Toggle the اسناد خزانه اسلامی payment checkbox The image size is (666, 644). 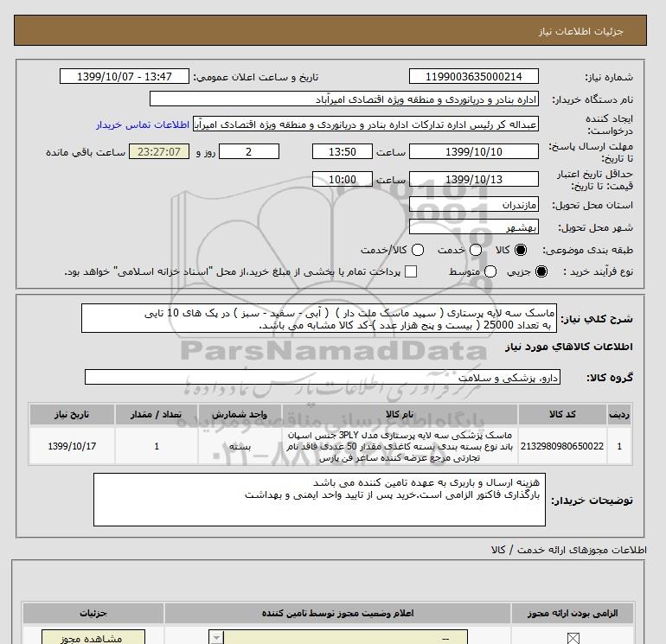(x=411, y=271)
